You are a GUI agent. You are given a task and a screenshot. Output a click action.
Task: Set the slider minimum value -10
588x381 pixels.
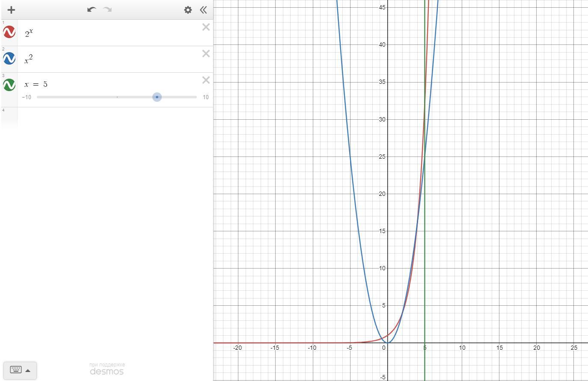27,97
